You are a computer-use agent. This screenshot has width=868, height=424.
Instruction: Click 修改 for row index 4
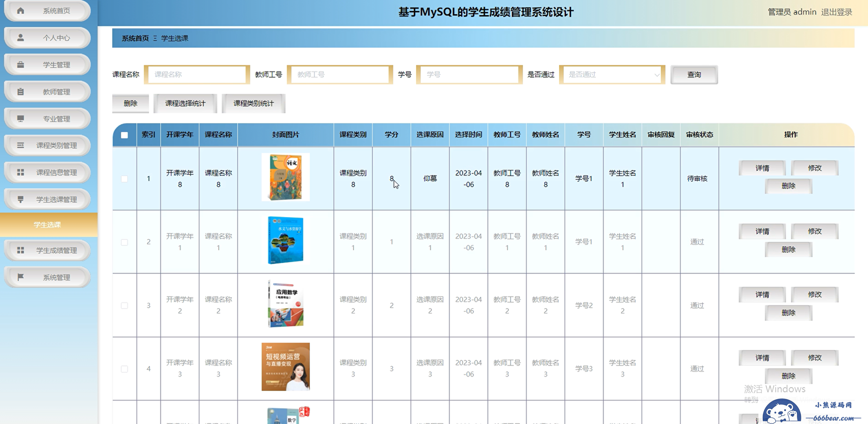[815, 358]
